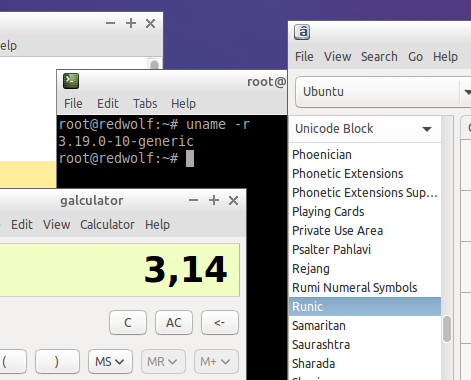Open the Search menu in character map
Image resolution: width=471 pixels, height=380 pixels.
point(379,56)
